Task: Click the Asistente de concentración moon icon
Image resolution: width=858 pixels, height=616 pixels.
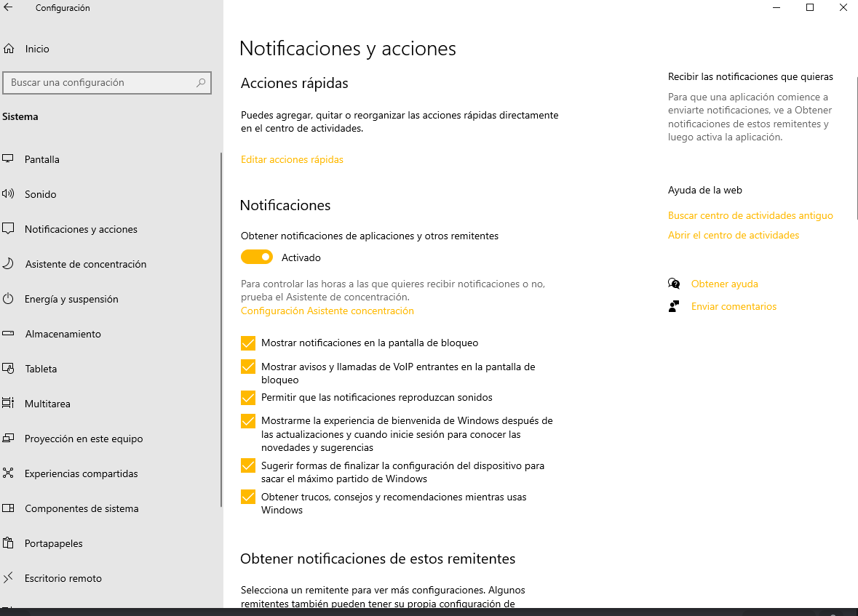Action: (x=8, y=264)
